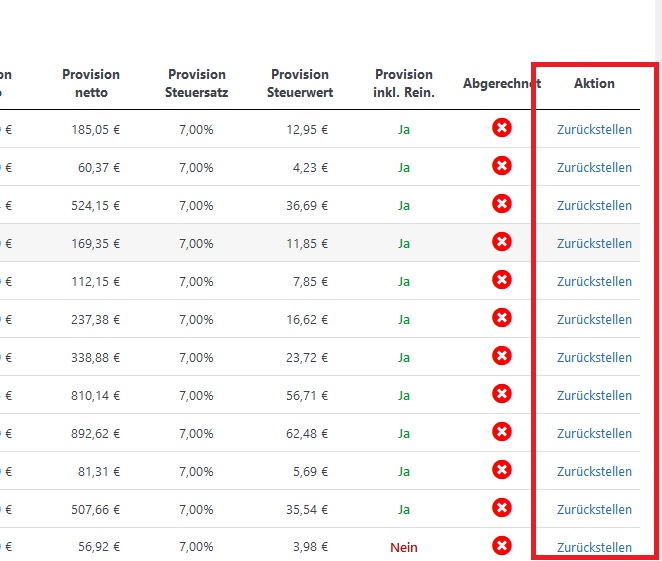The image size is (662, 561).
Task: Select the 112,15 € net provision cell
Action: point(96,282)
